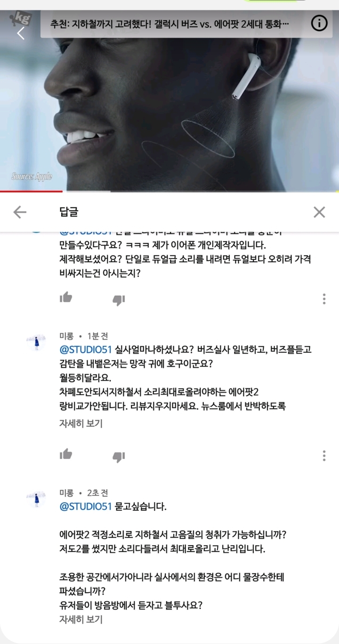Dislike the comment about 이어폰 개인제작자
This screenshot has width=339, height=644.
click(x=119, y=299)
